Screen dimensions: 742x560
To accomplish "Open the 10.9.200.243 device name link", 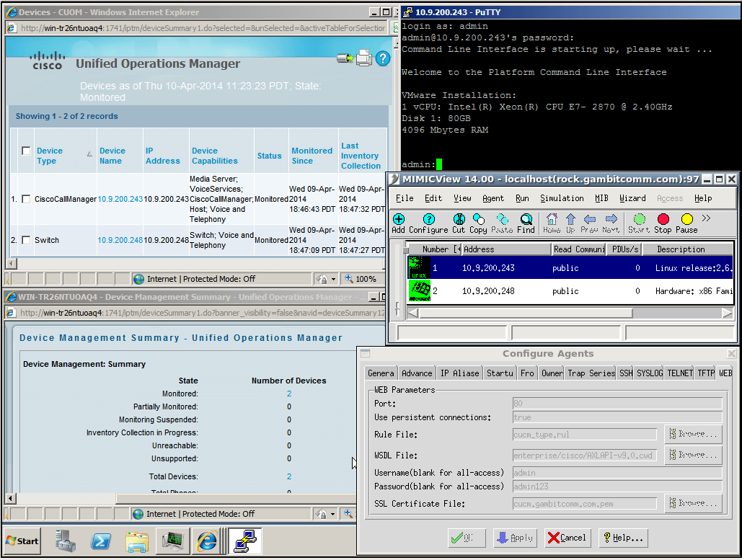I will point(120,199).
